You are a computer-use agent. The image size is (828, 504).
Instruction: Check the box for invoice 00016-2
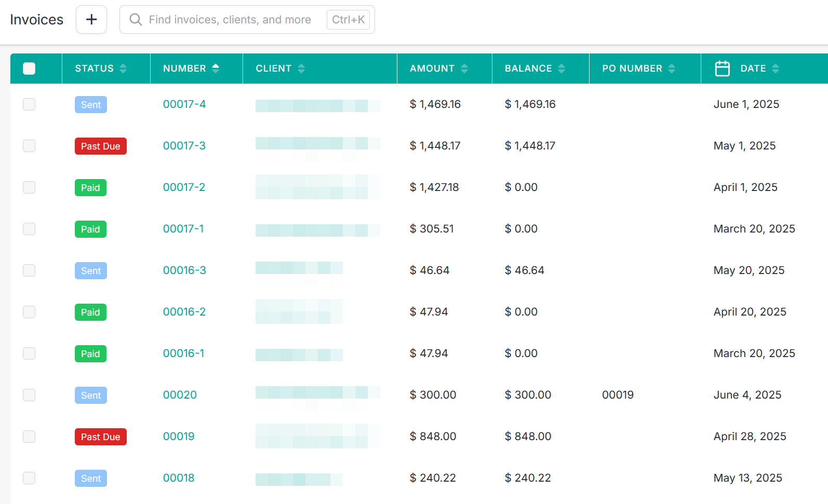click(x=29, y=312)
